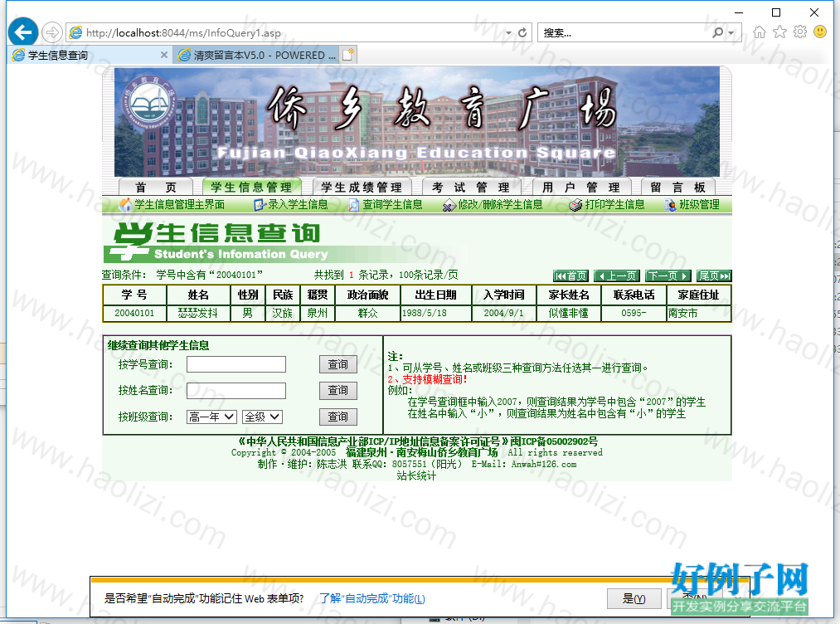Click the 似懂非懂 parent name cell

[x=569, y=313]
